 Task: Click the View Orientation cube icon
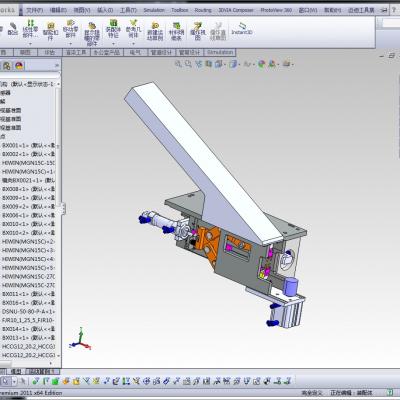(219, 63)
